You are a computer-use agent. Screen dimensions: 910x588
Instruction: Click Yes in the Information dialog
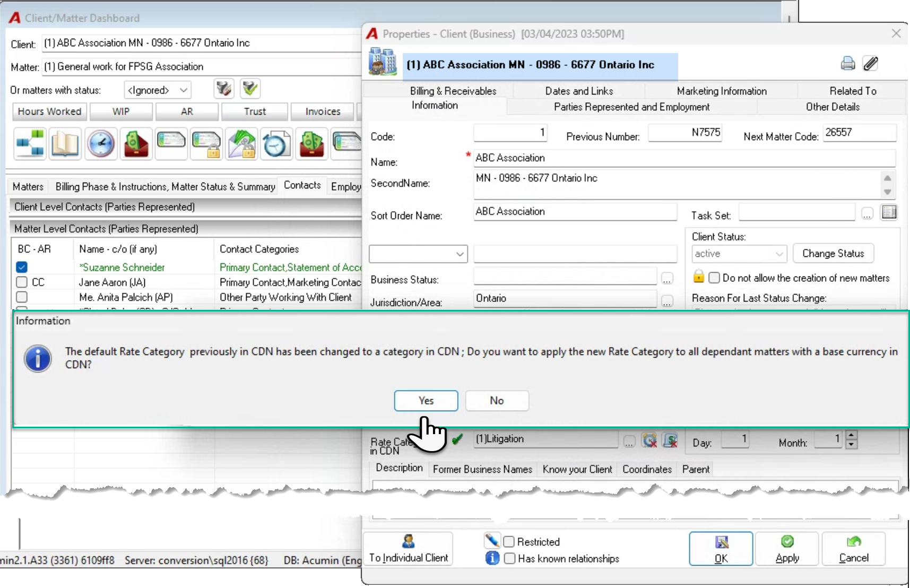coord(426,401)
